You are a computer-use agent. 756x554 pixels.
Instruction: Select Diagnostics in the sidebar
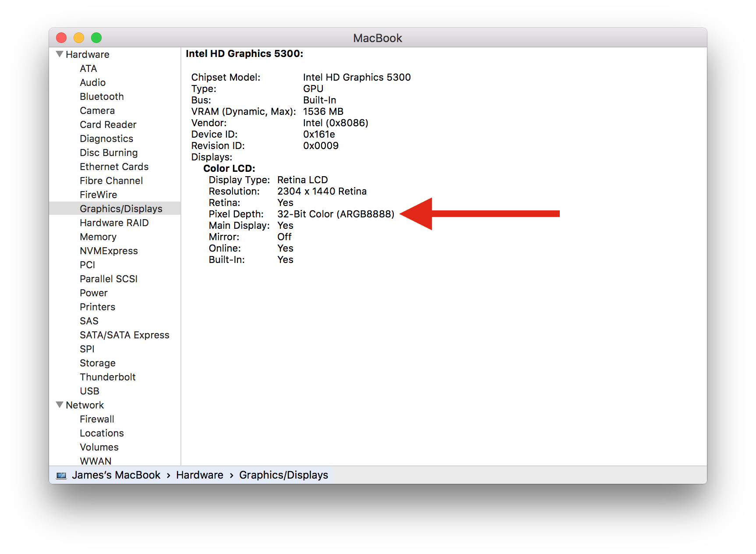tap(106, 138)
